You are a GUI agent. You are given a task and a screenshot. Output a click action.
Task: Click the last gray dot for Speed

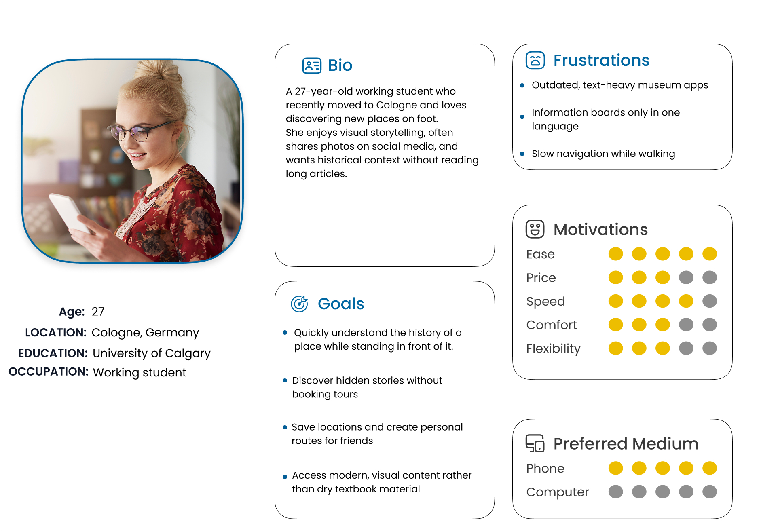click(x=710, y=301)
